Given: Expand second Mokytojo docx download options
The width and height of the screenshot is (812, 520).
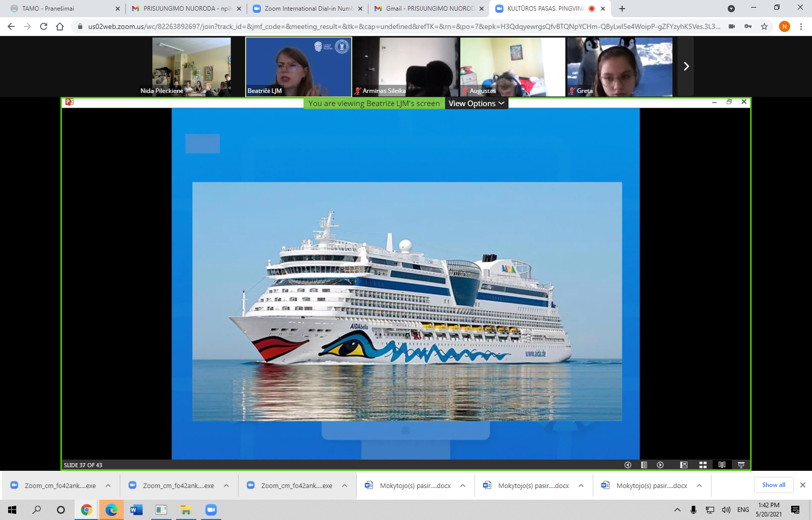Looking at the screenshot, I should [x=581, y=485].
